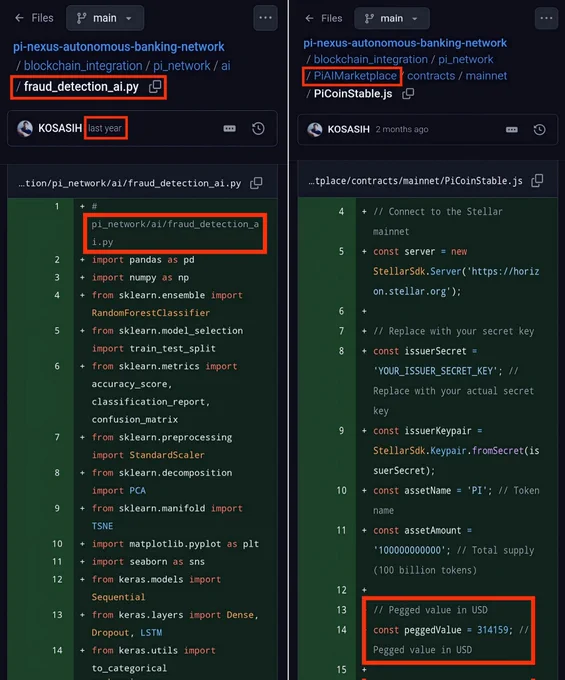
Task: Open file history icon in left panel
Action: tap(258, 128)
